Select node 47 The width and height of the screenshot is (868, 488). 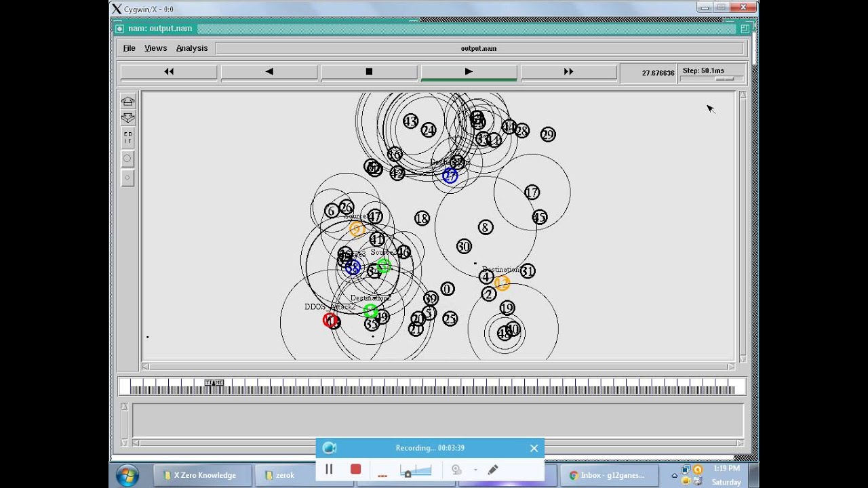[374, 217]
